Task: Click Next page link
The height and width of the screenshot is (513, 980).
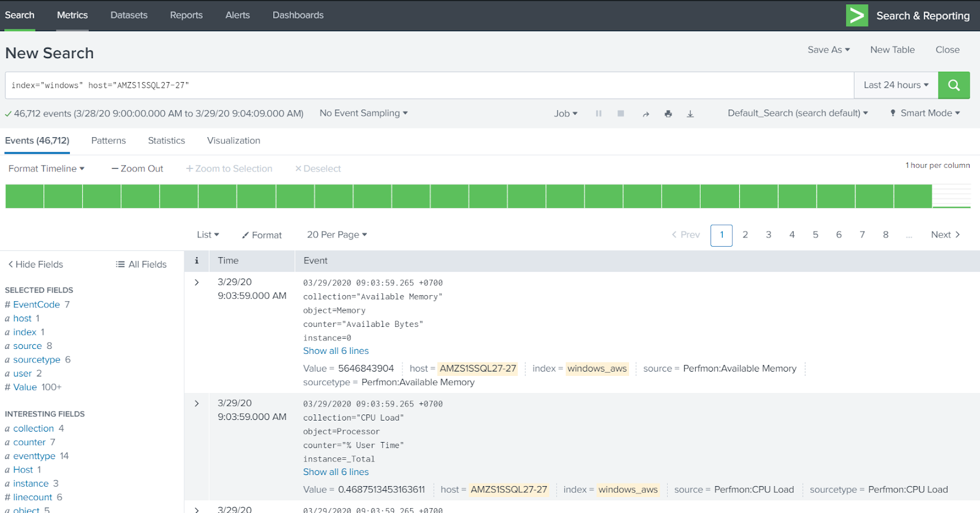Action: point(946,235)
